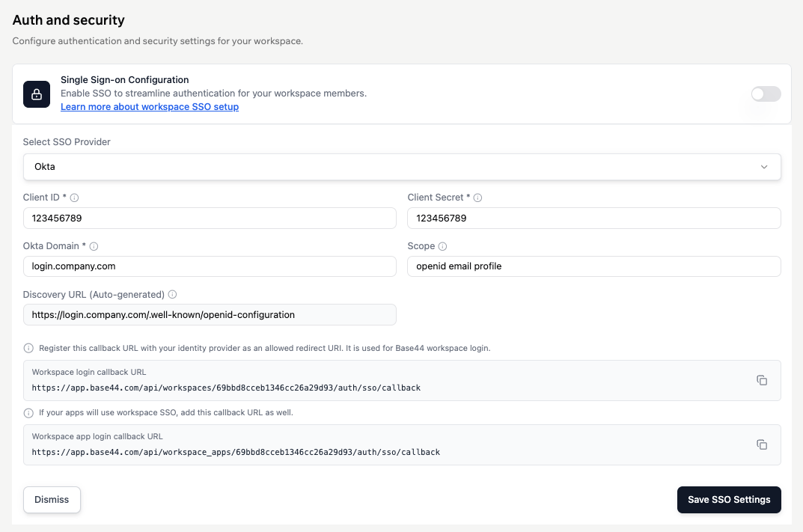The image size is (803, 532).
Task: Click 'Workspace app login callback URL' label
Action: [x=97, y=436]
